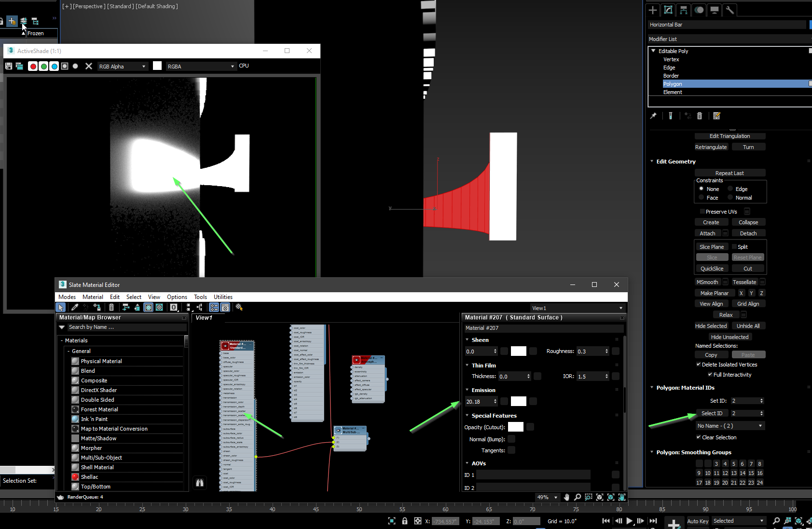Viewport: 812px width, 529px height.
Task: Click the Delete Selected trash icon in Slate toolbar
Action: (x=111, y=307)
